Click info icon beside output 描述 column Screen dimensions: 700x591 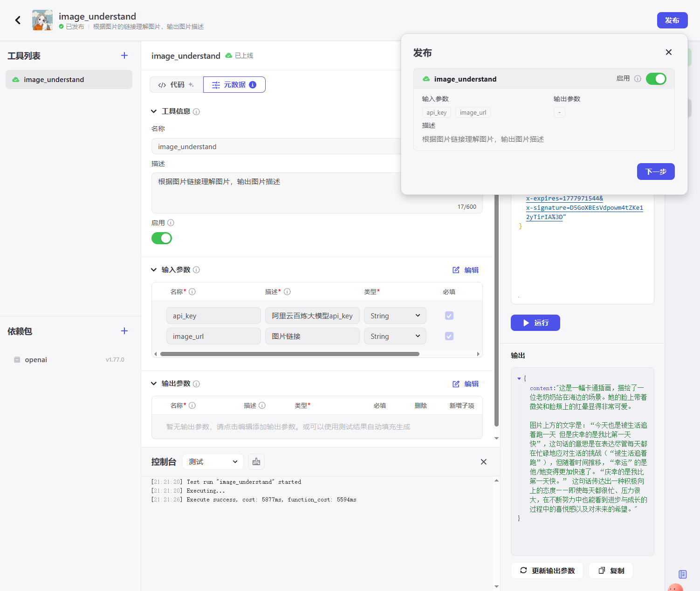[x=262, y=405]
